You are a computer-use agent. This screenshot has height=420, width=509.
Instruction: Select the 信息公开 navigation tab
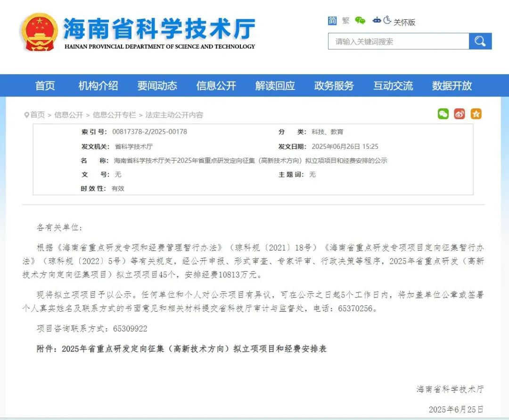[216, 86]
